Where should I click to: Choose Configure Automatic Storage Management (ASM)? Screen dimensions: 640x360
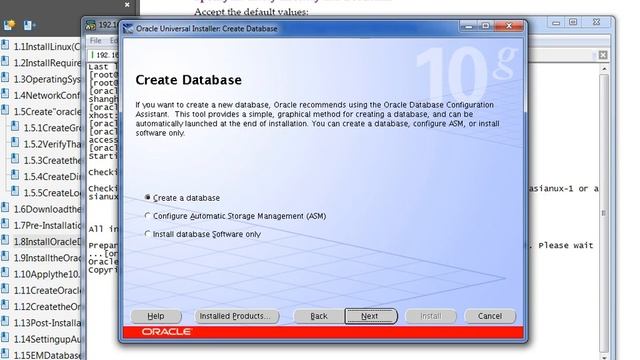[236, 216]
